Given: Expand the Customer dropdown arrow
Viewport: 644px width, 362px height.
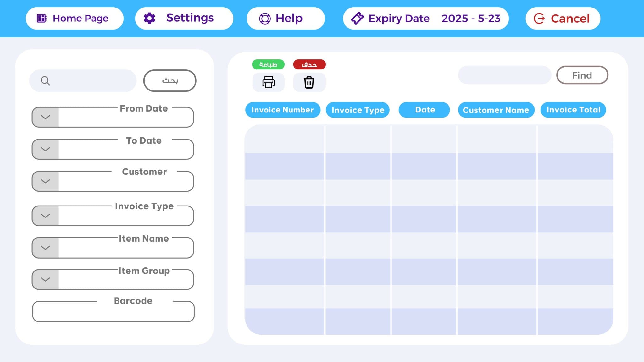Looking at the screenshot, I should click(46, 181).
